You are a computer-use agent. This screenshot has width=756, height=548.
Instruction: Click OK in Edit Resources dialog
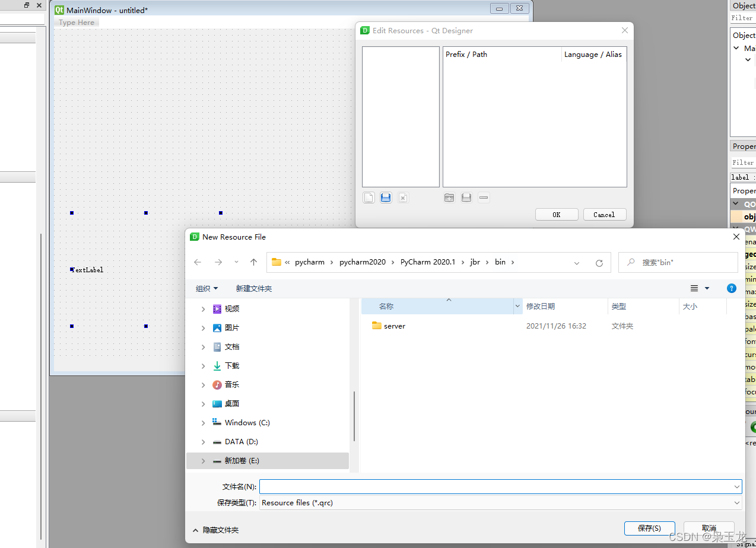click(557, 215)
